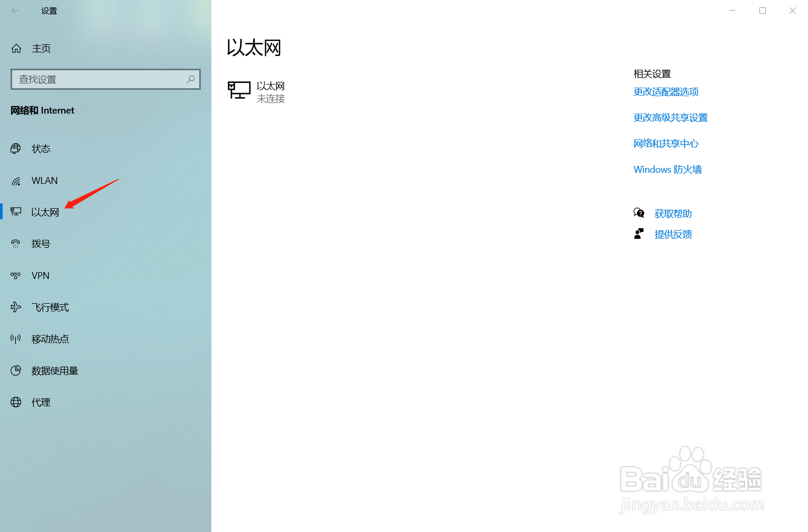Click the airplane icon for 飞行模式

16,307
